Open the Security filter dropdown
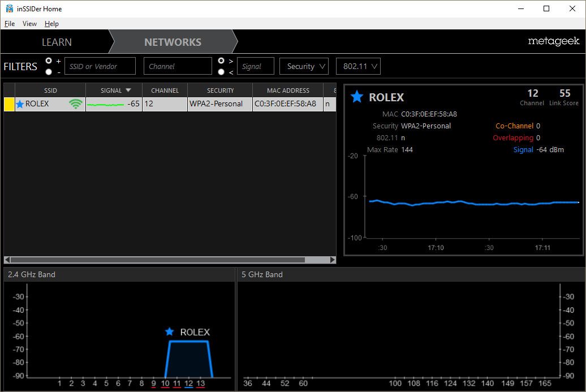The height and width of the screenshot is (392, 586). pyautogui.click(x=304, y=66)
